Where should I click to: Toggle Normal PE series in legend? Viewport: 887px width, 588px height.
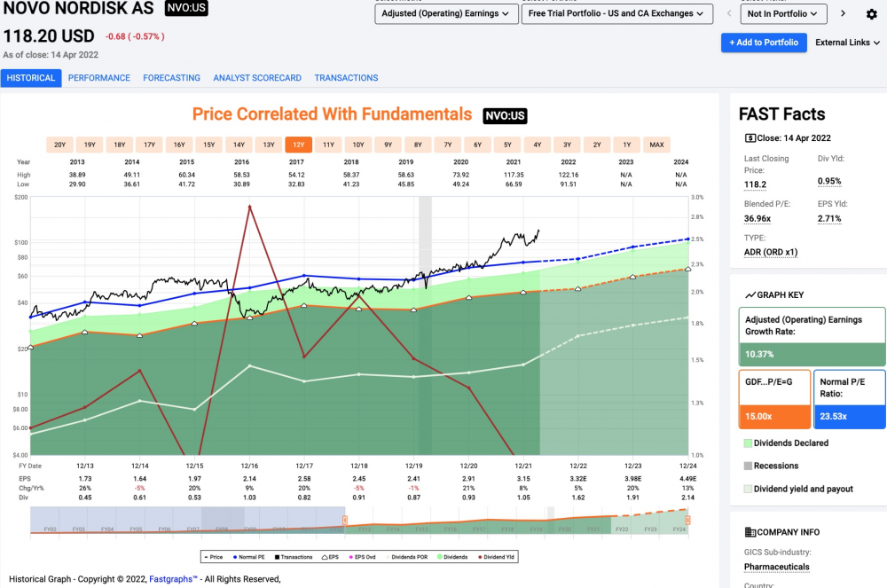click(248, 557)
